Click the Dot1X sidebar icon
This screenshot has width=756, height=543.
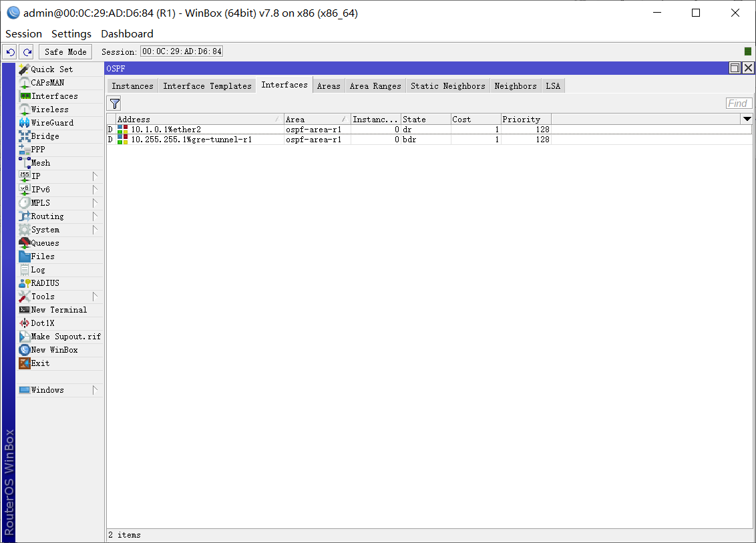pyautogui.click(x=24, y=323)
